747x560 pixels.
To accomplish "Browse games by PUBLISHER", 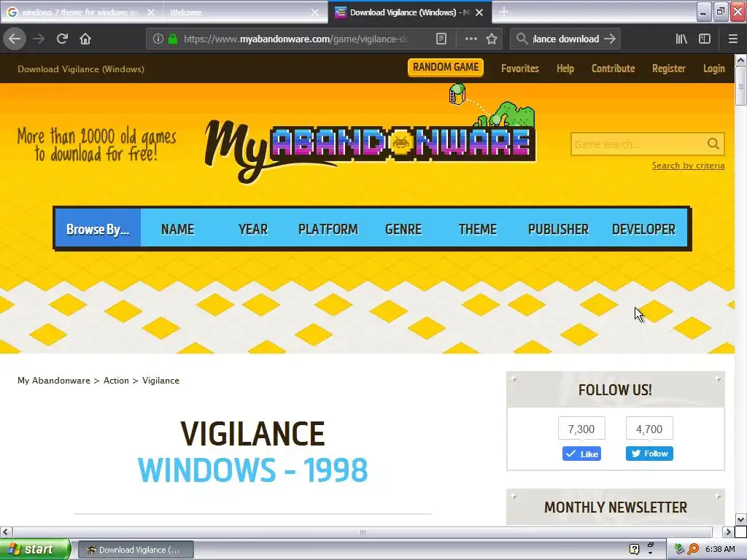I will coord(558,229).
